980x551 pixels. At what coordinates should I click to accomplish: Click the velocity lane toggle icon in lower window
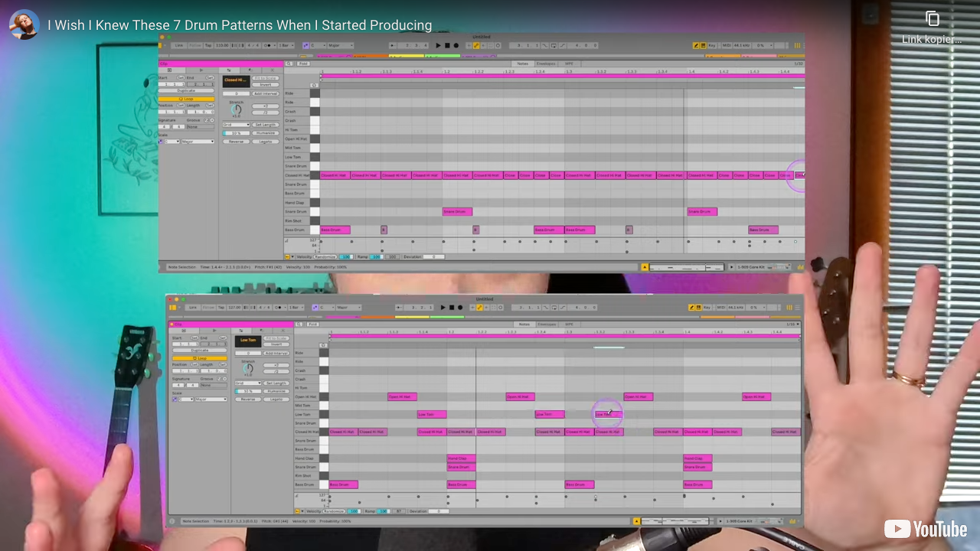click(297, 511)
